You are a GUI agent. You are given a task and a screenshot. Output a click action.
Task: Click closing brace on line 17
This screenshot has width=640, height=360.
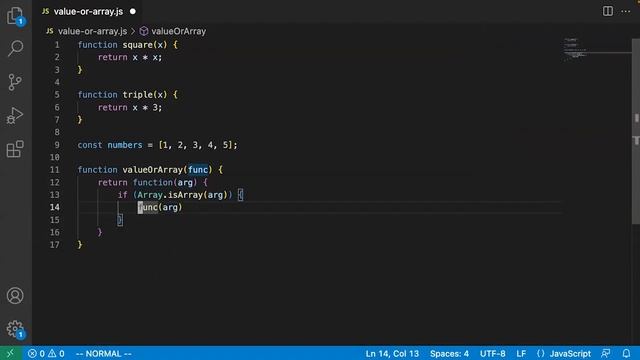80,244
